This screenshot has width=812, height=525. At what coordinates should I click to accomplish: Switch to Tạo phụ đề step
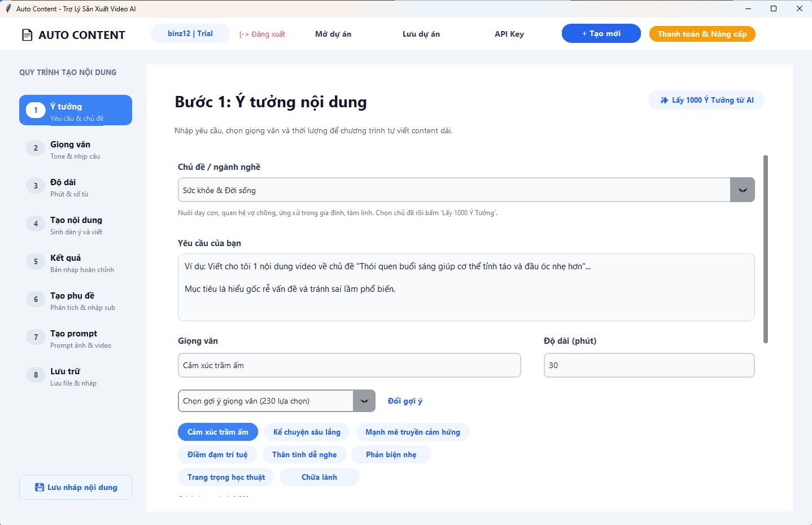(76, 301)
